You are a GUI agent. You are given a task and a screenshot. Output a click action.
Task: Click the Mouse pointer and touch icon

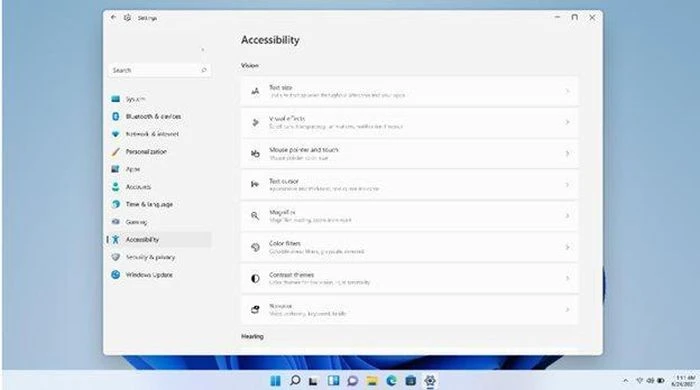pyautogui.click(x=255, y=154)
